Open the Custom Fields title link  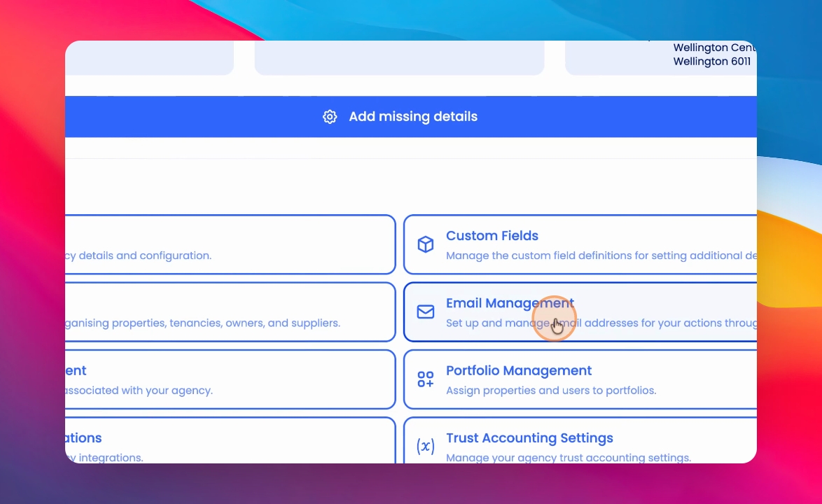(492, 236)
